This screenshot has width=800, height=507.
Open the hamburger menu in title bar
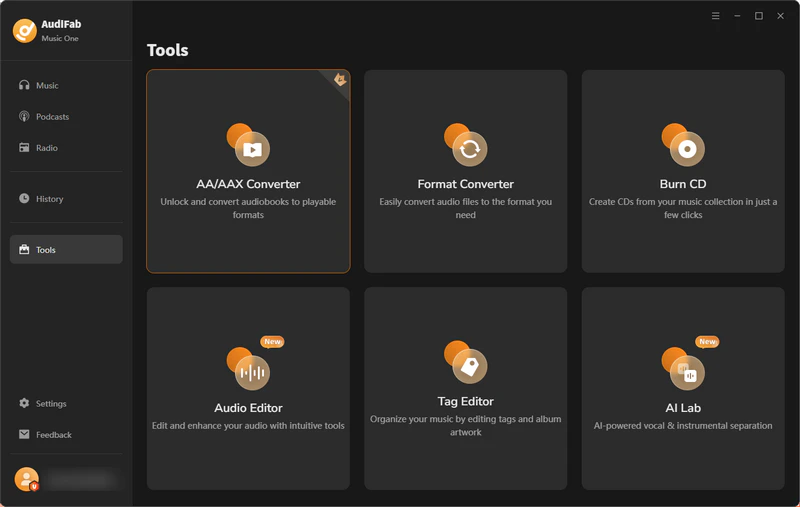tap(716, 16)
